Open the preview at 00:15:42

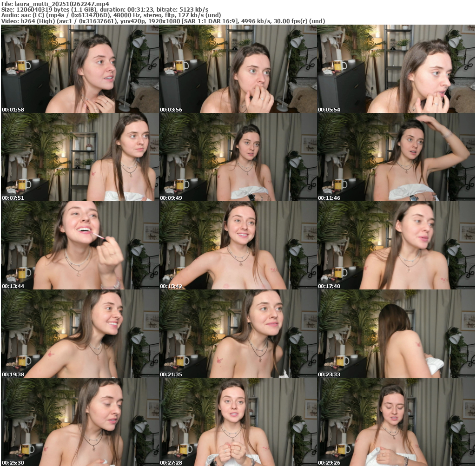pos(238,245)
